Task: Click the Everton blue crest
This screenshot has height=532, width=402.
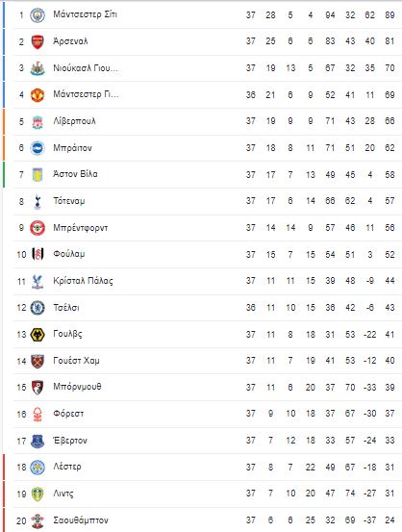Action: tap(38, 441)
